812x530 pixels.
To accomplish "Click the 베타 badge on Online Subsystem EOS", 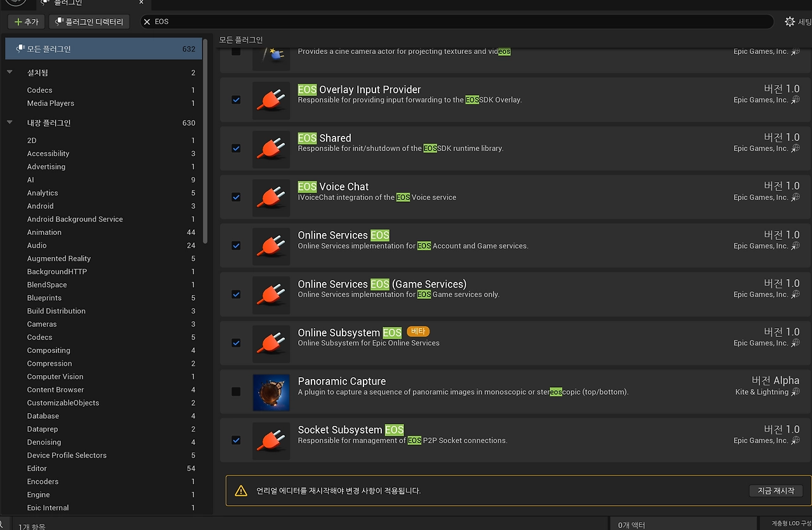I will point(418,331).
